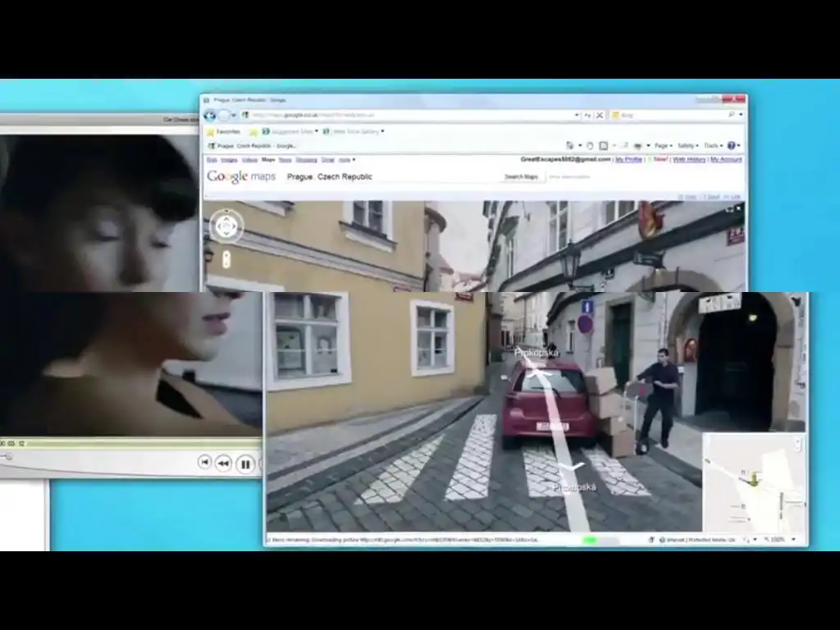Click the Show search options link
This screenshot has height=630, width=840.
(569, 177)
